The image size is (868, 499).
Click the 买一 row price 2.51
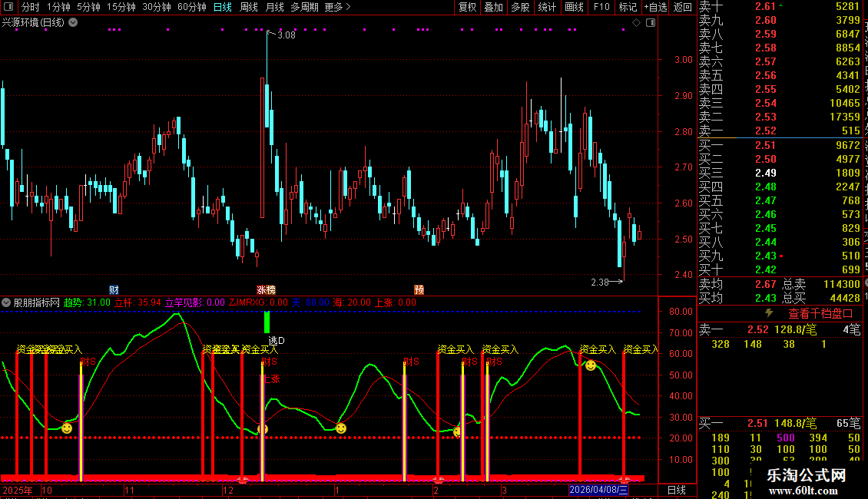(766, 145)
